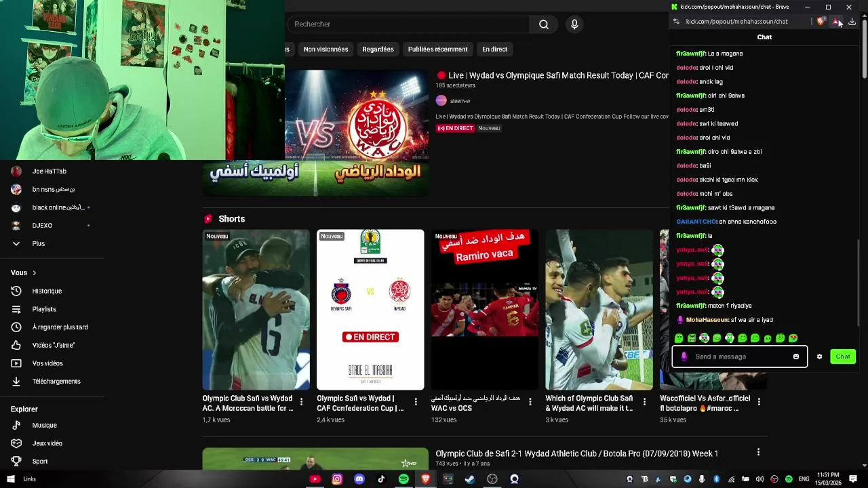The height and width of the screenshot is (488, 868).
Task: Click the Rechercher search field
Action: (408, 24)
